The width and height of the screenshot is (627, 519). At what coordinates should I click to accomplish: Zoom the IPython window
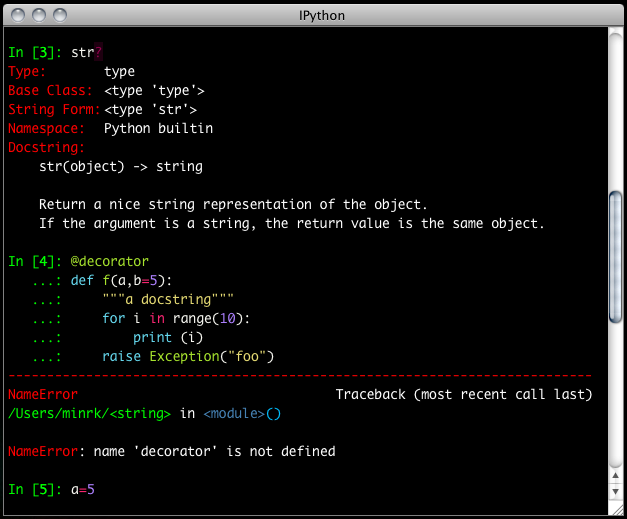61,14
